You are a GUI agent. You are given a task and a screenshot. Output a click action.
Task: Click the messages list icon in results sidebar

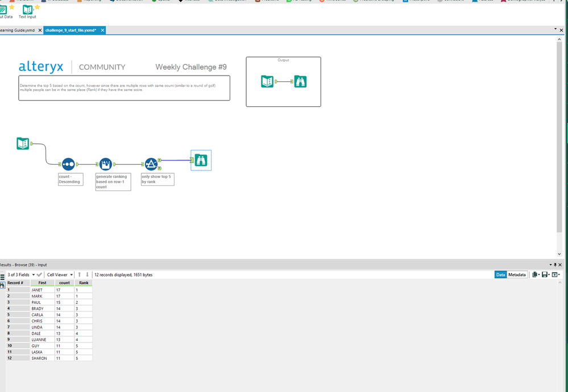[x=2, y=277]
